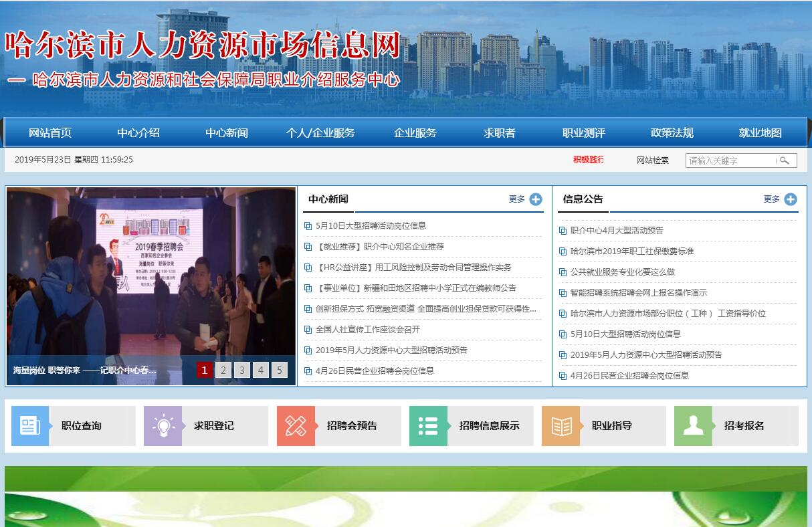Switch to slide 2 of the carousel
The image size is (812, 527).
pos(223,370)
